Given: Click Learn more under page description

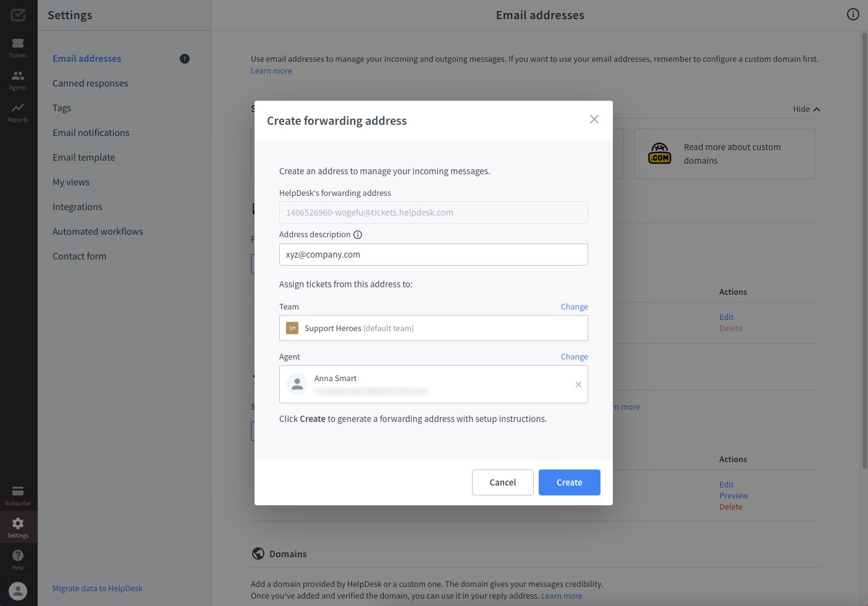Looking at the screenshot, I should 271,70.
